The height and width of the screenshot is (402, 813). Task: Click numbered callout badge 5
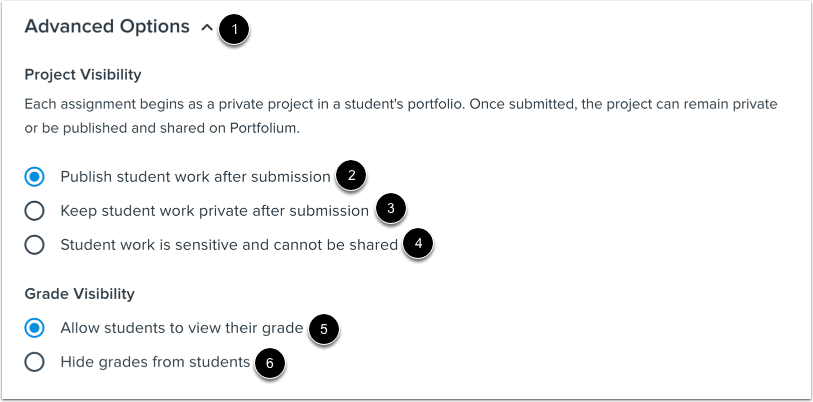pyautogui.click(x=325, y=328)
